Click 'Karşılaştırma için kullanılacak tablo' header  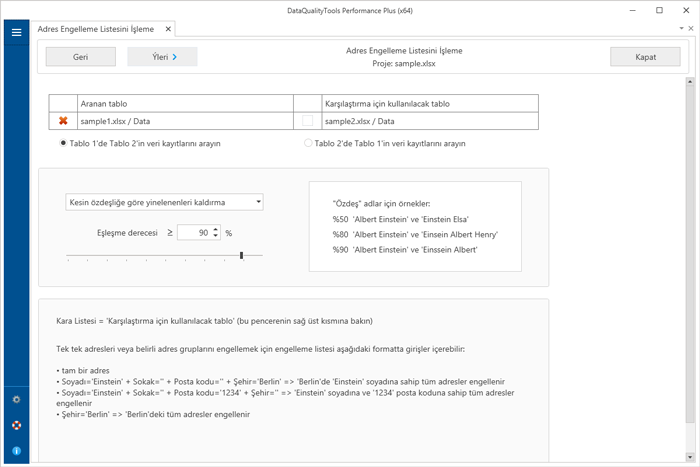(430, 104)
